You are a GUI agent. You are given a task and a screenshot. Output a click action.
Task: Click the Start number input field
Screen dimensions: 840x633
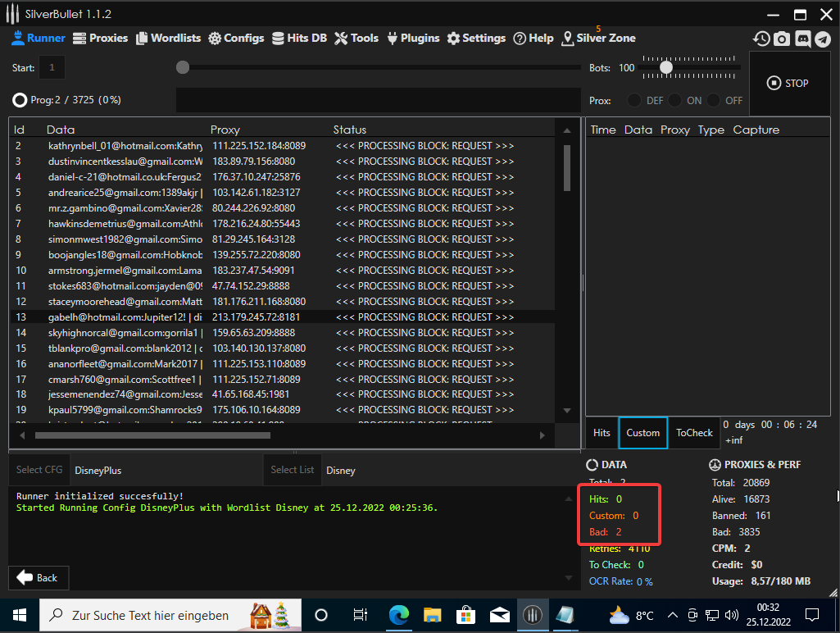[x=52, y=68]
